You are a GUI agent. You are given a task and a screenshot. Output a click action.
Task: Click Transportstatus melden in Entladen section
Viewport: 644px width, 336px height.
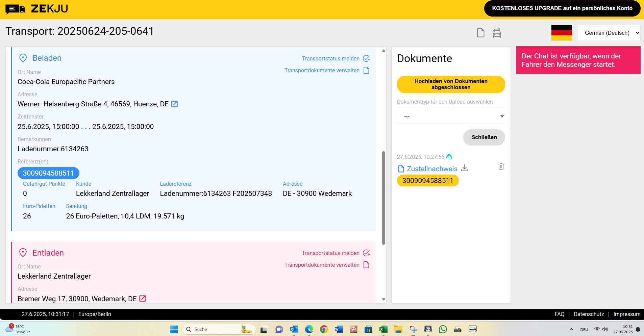331,253
